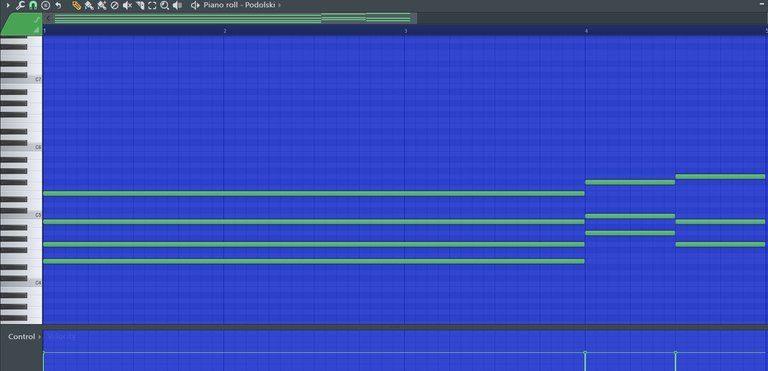Screen dimensions: 768x371
Task: Activate the playback scrub speaker tool
Action: (178, 5)
